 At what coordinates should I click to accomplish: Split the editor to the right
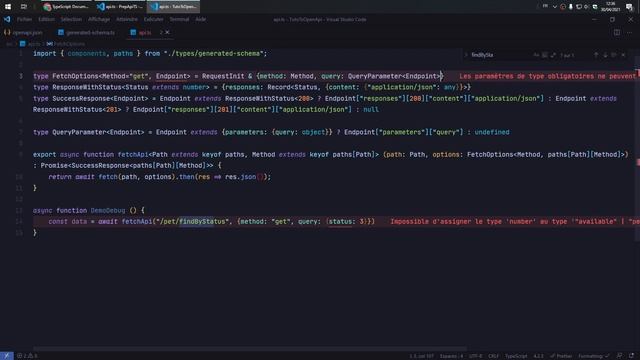(x=617, y=32)
